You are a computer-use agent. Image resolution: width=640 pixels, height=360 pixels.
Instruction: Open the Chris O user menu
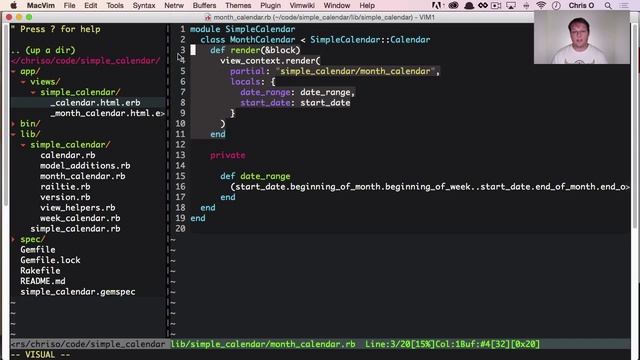click(581, 5)
